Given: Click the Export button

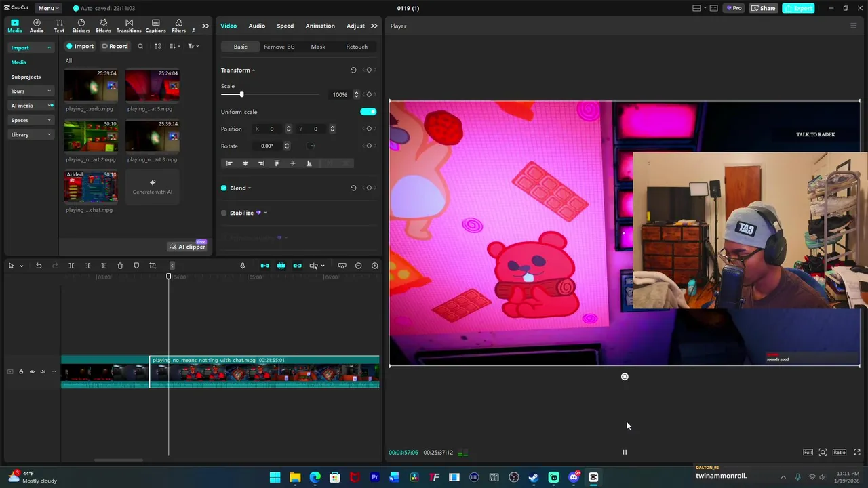Looking at the screenshot, I should pyautogui.click(x=798, y=8).
